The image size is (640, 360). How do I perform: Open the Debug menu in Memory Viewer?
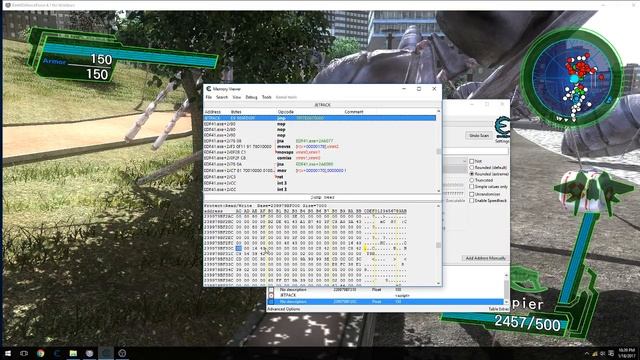point(251,97)
